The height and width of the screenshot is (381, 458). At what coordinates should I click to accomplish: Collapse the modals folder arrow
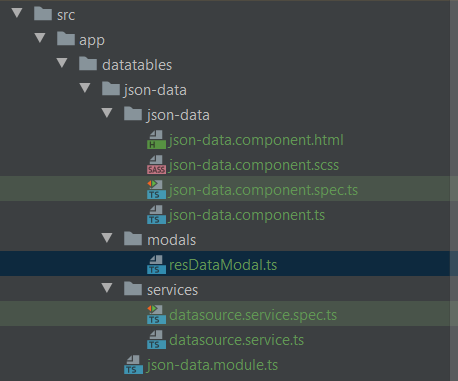coord(107,238)
